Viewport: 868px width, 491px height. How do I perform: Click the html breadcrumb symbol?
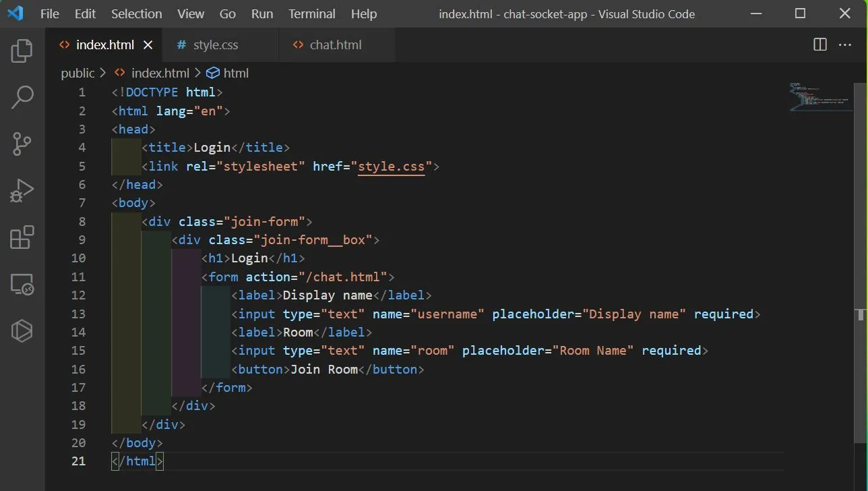click(236, 73)
